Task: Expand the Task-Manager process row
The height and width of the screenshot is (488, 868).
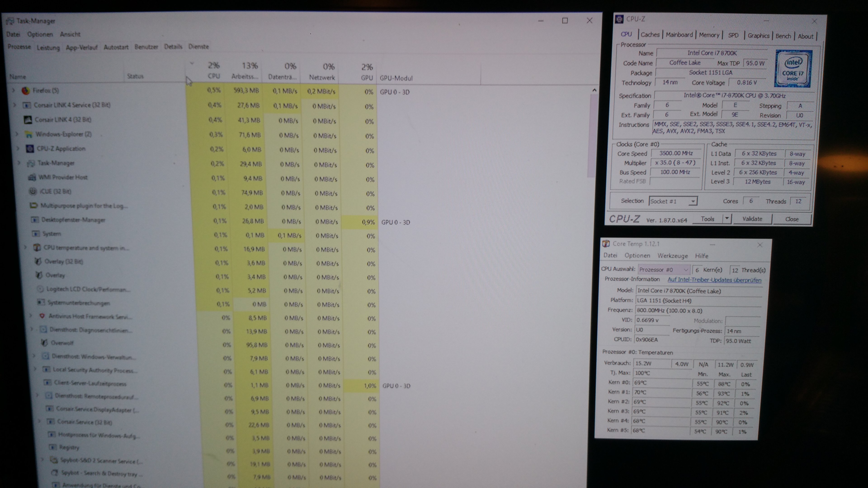Action: point(19,163)
